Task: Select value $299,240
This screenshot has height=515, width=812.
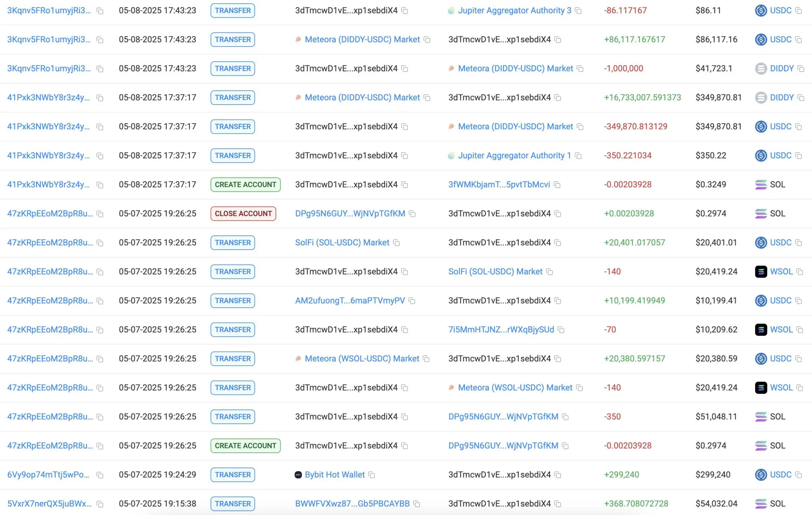Action: 713,474
